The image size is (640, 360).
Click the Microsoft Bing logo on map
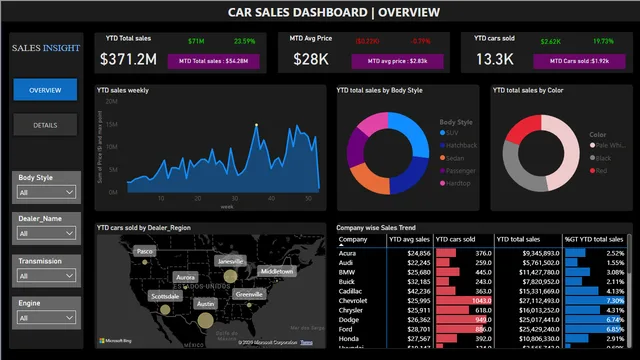(x=116, y=340)
